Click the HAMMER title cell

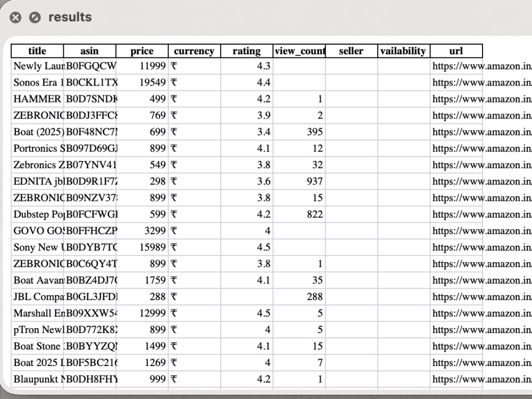[x=37, y=99]
